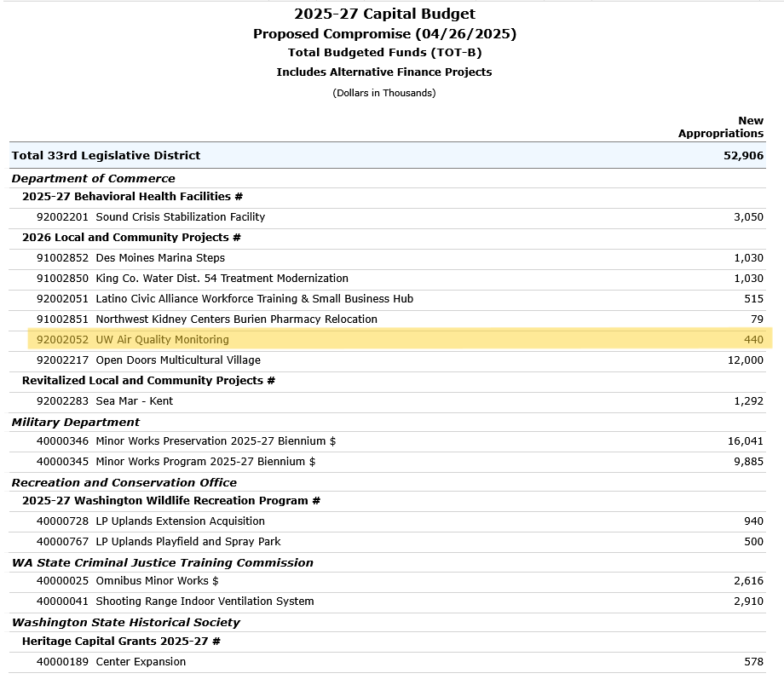This screenshot has height=685, width=784.
Task: Click the New Appropriations column header
Action: click(x=721, y=127)
